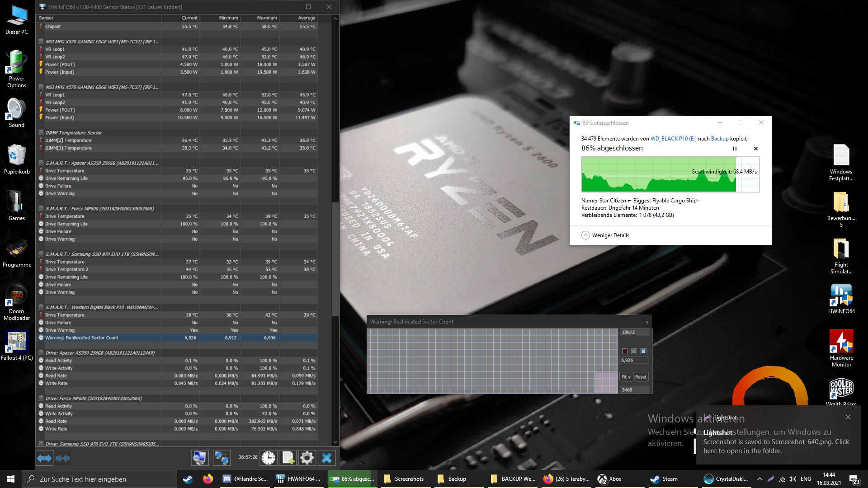This screenshot has height=488, width=868.
Task: Reset the elapsed time clock icon
Action: click(269, 458)
